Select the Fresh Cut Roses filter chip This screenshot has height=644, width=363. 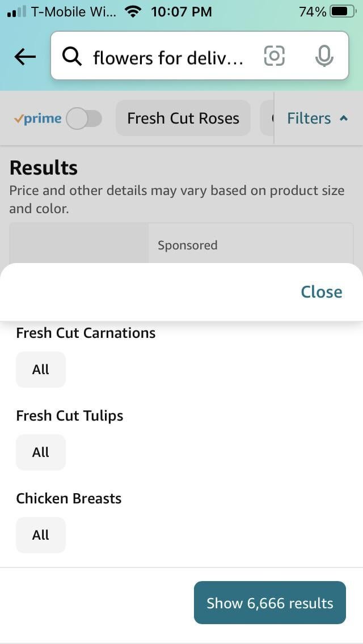183,118
